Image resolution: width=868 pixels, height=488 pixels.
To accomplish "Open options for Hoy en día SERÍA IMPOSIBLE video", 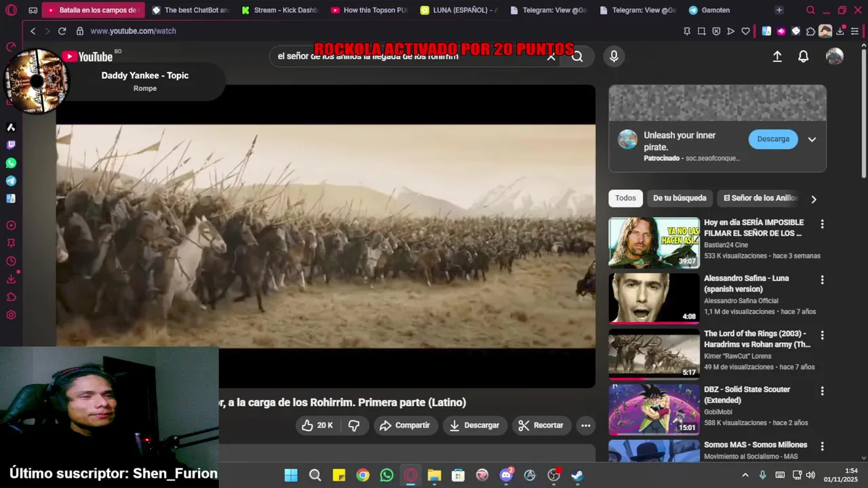I will tap(822, 224).
